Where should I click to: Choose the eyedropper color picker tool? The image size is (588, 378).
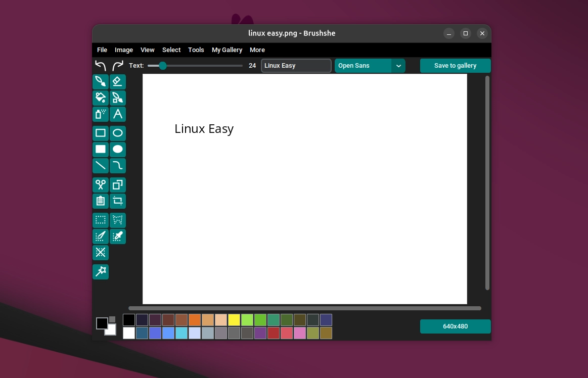118,237
